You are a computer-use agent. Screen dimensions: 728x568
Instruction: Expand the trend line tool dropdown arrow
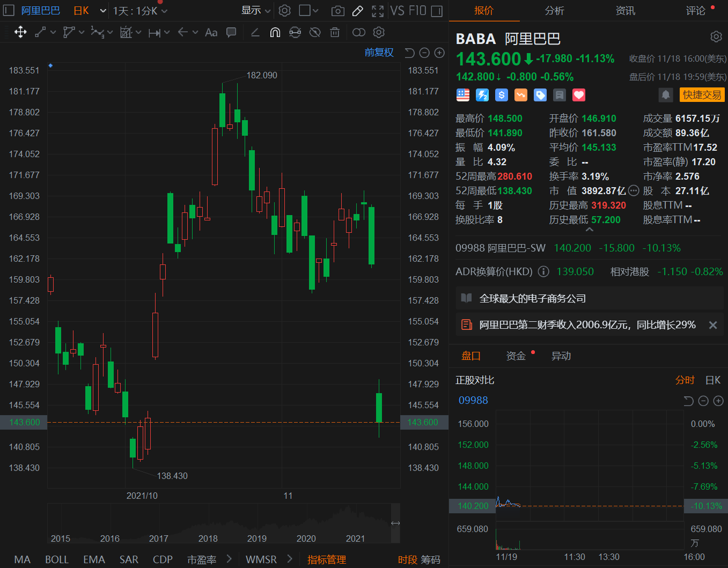[54, 32]
